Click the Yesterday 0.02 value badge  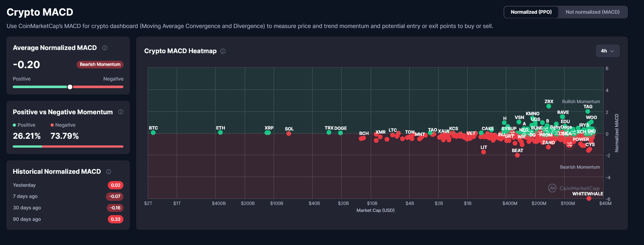coord(115,185)
